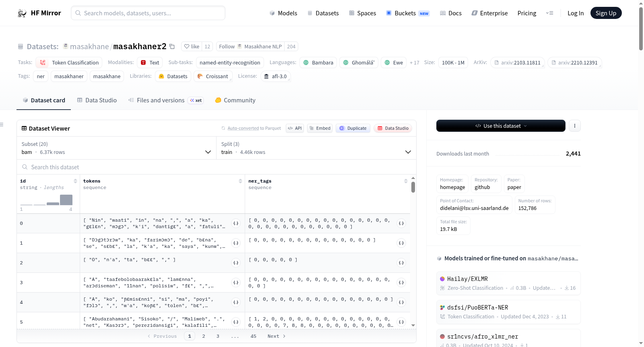
Task: Expand row 0 tokens cell with braces icon
Action: (x=236, y=223)
